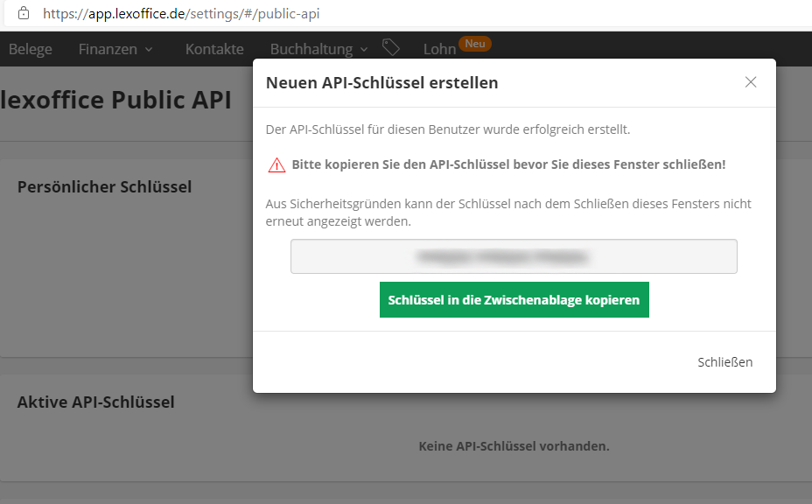Click the dialog title Neuen API-Schlüssel erstellen

(x=382, y=81)
